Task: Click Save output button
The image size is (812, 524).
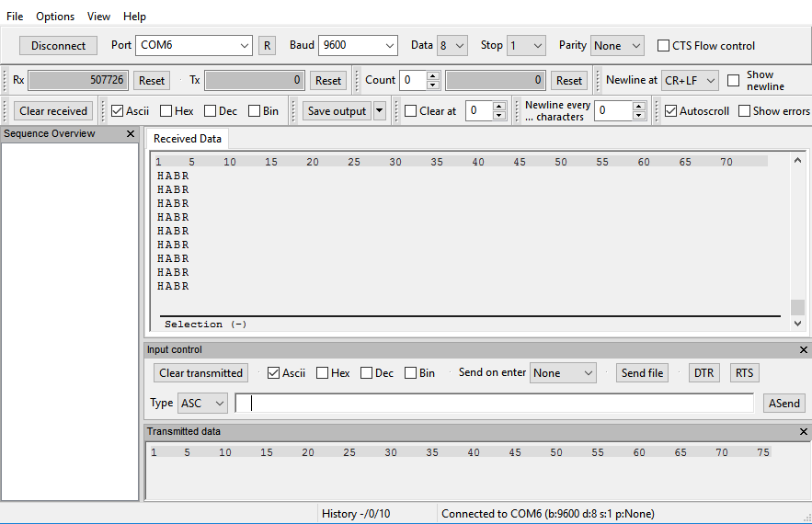Action: tap(337, 111)
